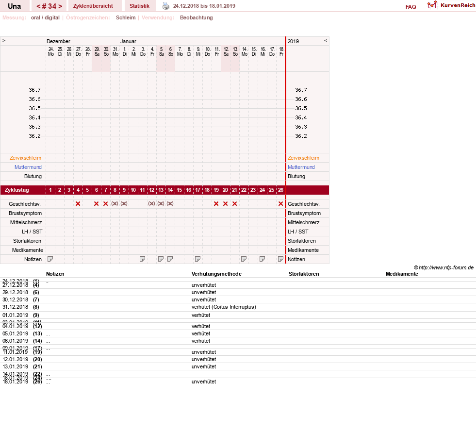Click the KurvenReich brand text link
This screenshot has width=476, height=448.
(458, 5)
